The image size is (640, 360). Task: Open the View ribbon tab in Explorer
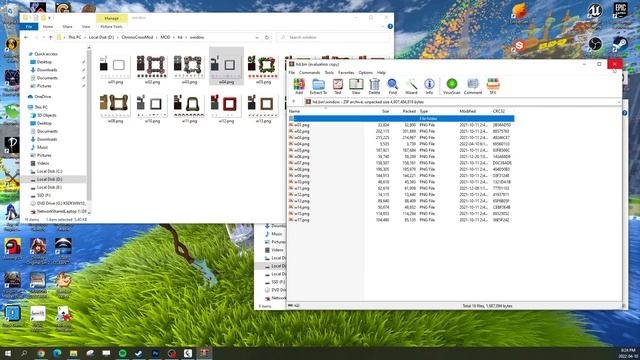[86, 27]
